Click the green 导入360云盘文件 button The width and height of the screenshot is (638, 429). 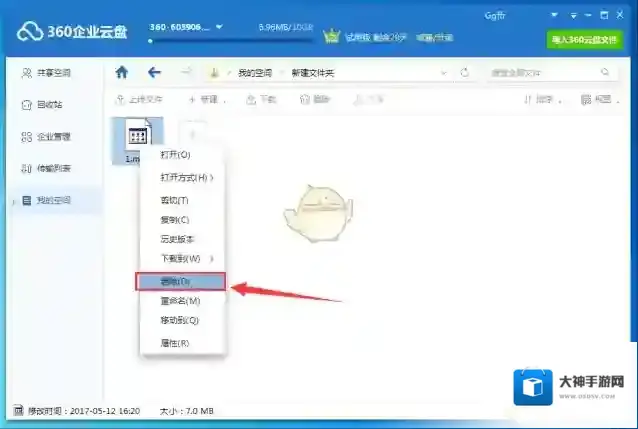click(x=584, y=39)
